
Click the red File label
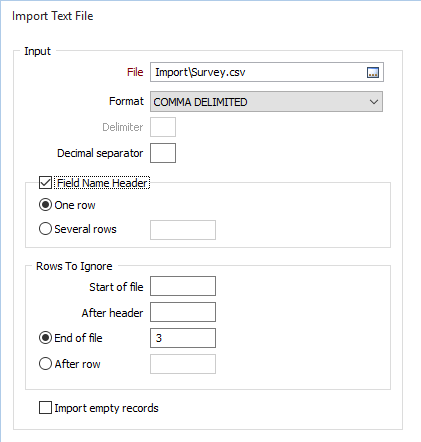tap(135, 72)
